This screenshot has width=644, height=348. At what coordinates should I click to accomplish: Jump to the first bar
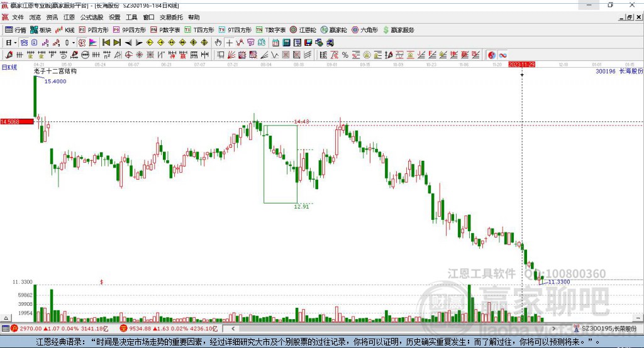pyautogui.click(x=106, y=43)
